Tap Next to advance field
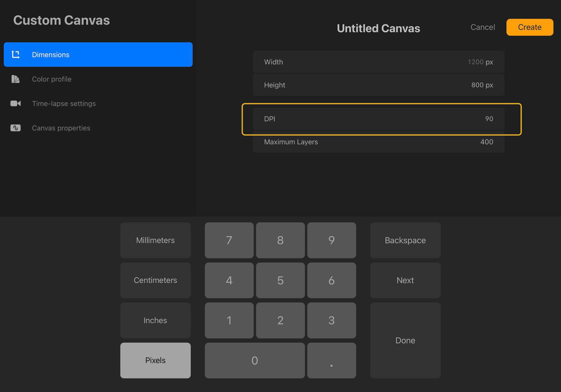 pyautogui.click(x=405, y=280)
